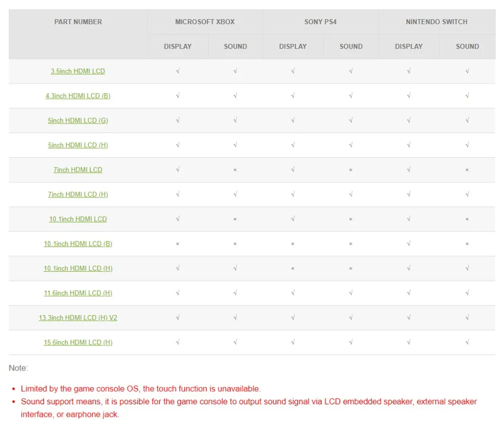Click the Switch sound check in 15.6inch HDMI LCD (H) row

tap(467, 342)
